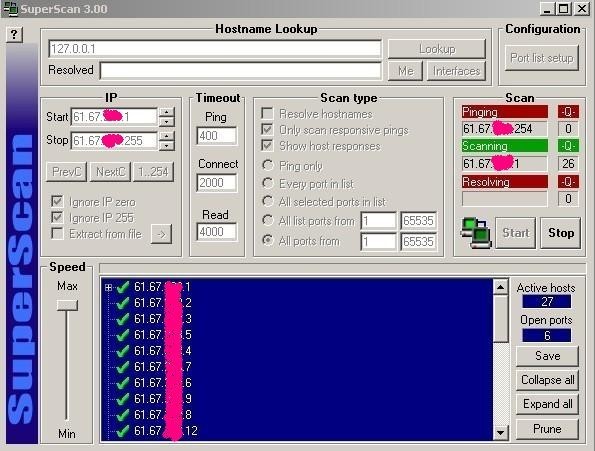Click the 1..254 range button
Image resolution: width=595 pixels, height=451 pixels.
click(153, 172)
